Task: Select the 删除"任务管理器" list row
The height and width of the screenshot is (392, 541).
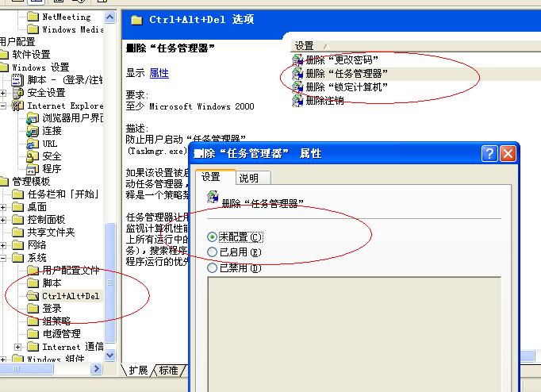Action: click(x=416, y=74)
